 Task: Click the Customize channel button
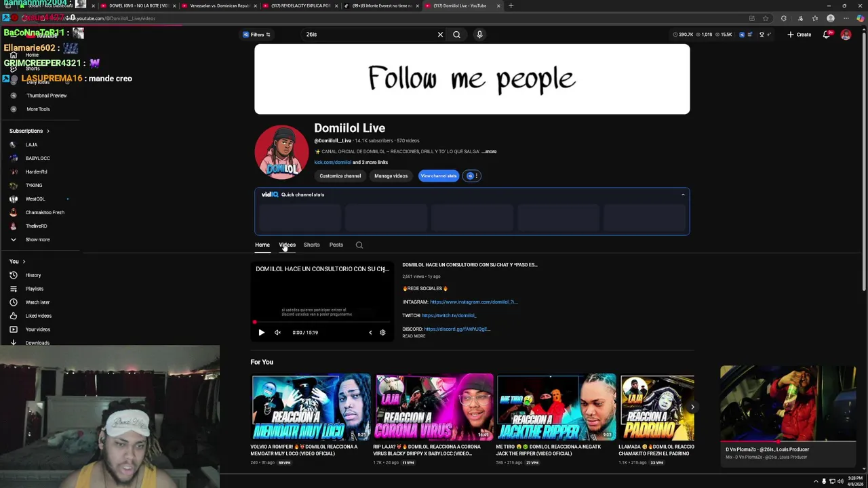(340, 176)
